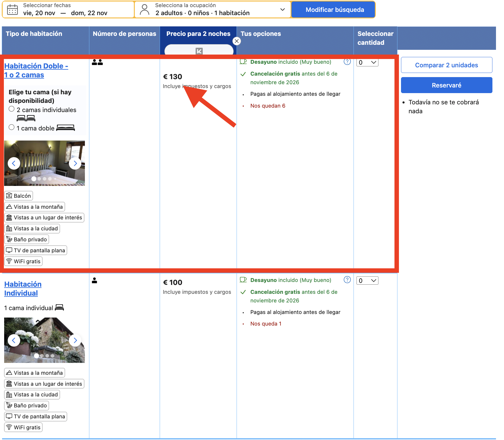Viewport: 504px width, 440px height.
Task: Select 2 camas individuales radio option
Action: click(12, 109)
